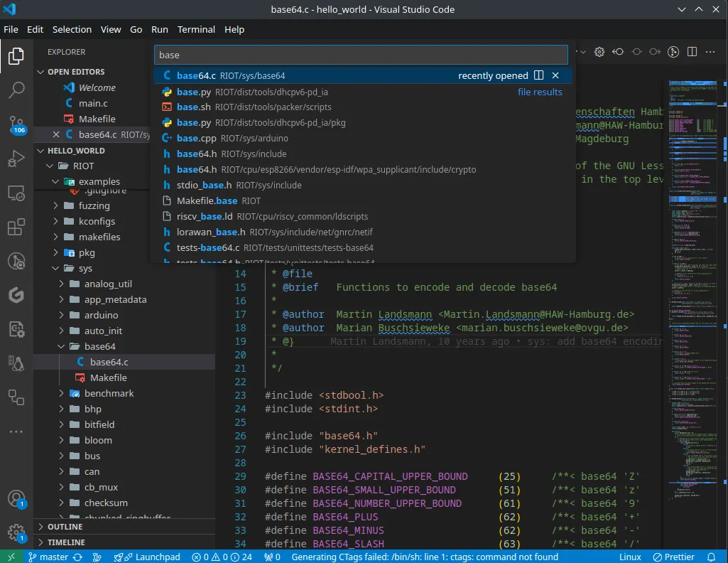Screen dimensions: 728x563
Task: Click the Quick Open search input field
Action: 361,54
